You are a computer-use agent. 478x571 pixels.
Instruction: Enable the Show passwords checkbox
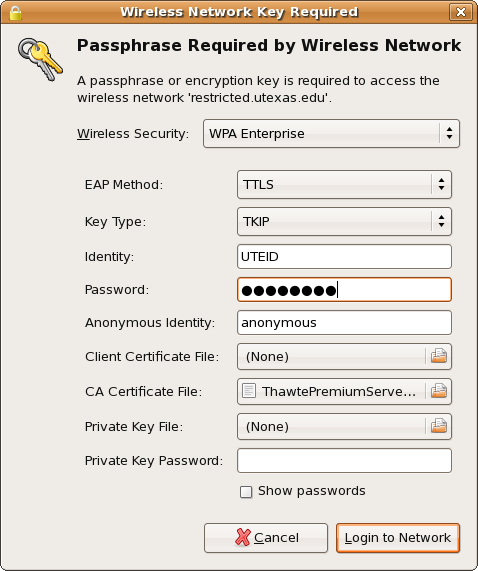click(246, 492)
